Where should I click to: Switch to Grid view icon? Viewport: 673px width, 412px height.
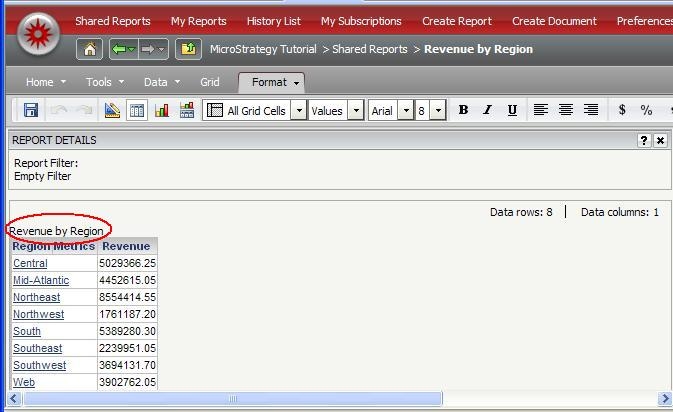coord(138,110)
